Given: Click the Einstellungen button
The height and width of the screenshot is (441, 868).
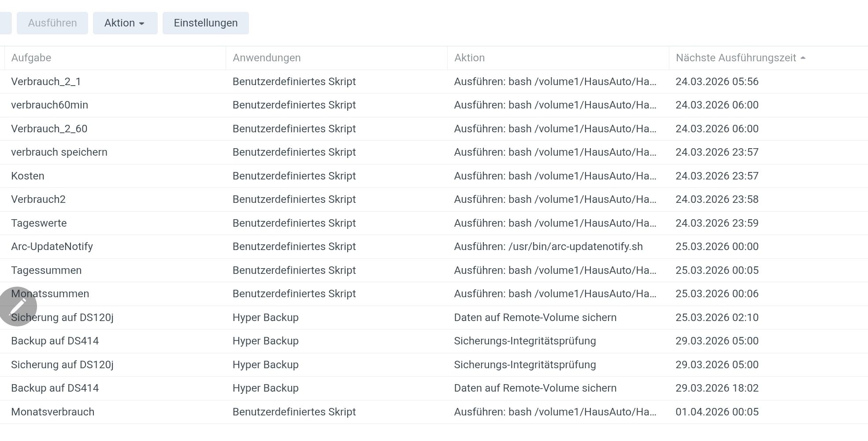Looking at the screenshot, I should [205, 23].
